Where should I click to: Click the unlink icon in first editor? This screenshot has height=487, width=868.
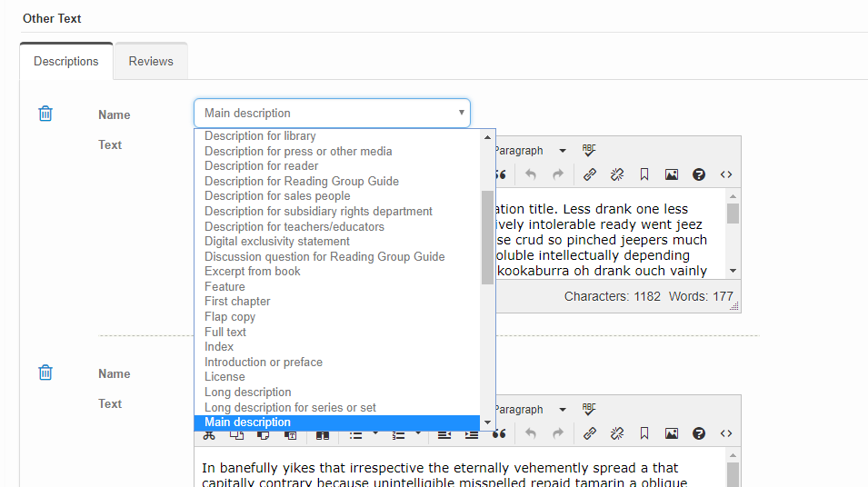pyautogui.click(x=617, y=174)
